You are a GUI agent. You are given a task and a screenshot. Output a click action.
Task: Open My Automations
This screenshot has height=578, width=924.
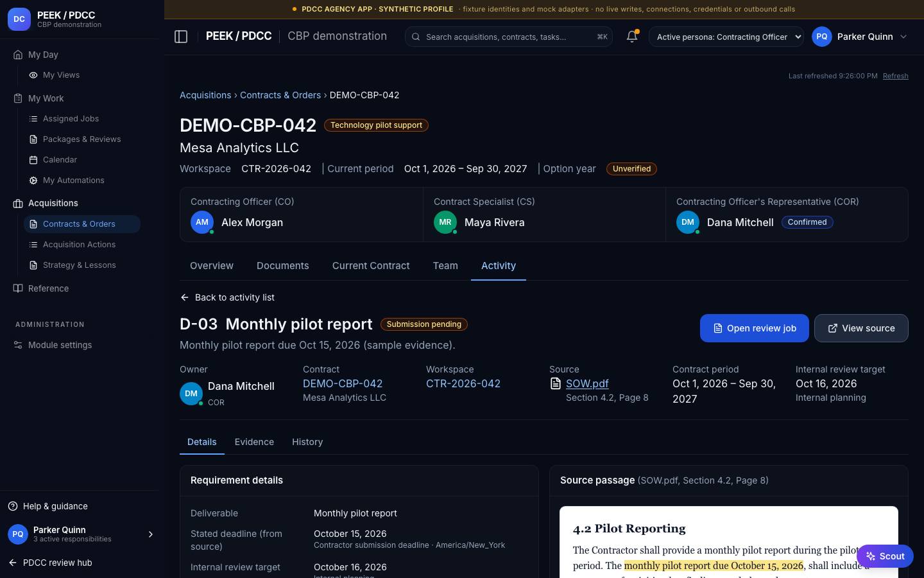click(73, 180)
